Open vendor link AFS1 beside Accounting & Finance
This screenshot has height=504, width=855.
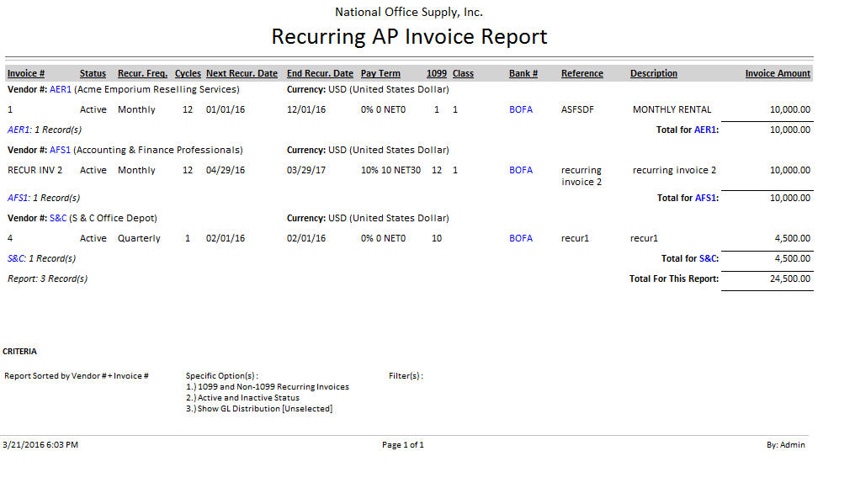[60, 150]
